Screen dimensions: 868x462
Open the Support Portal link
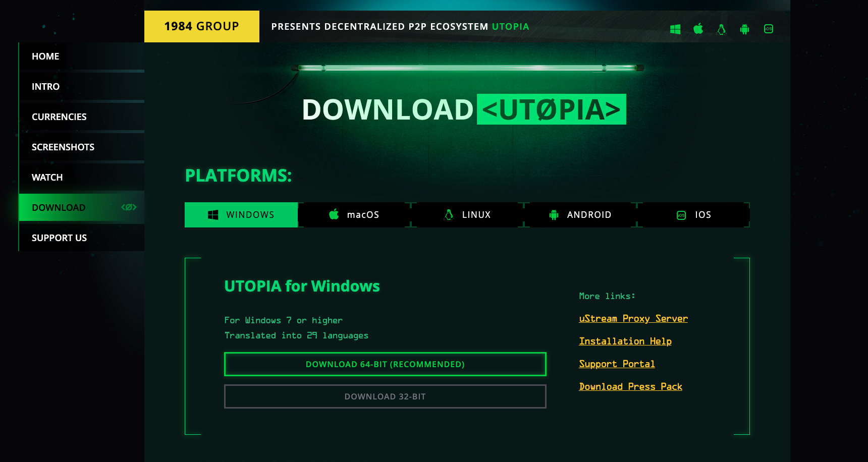(617, 364)
